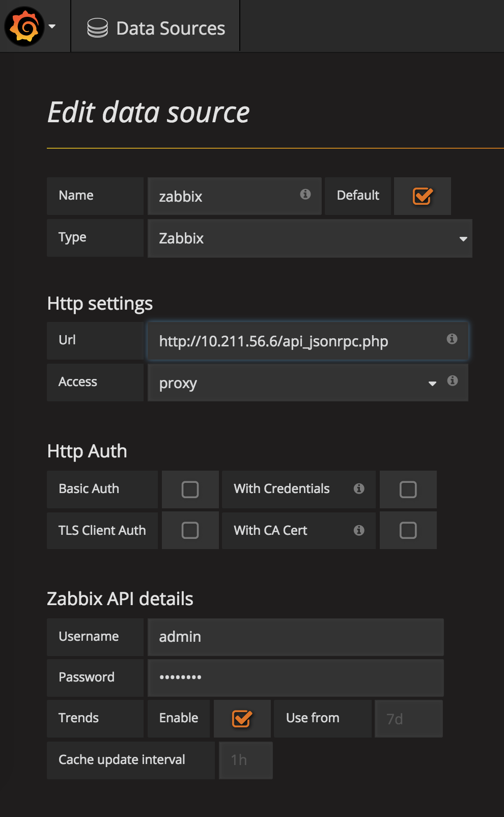Click the Url input field
The width and height of the screenshot is (504, 817).
(308, 341)
